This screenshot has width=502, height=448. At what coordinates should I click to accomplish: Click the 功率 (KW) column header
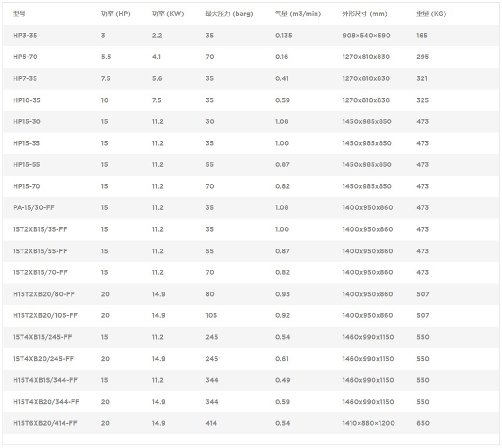(168, 14)
